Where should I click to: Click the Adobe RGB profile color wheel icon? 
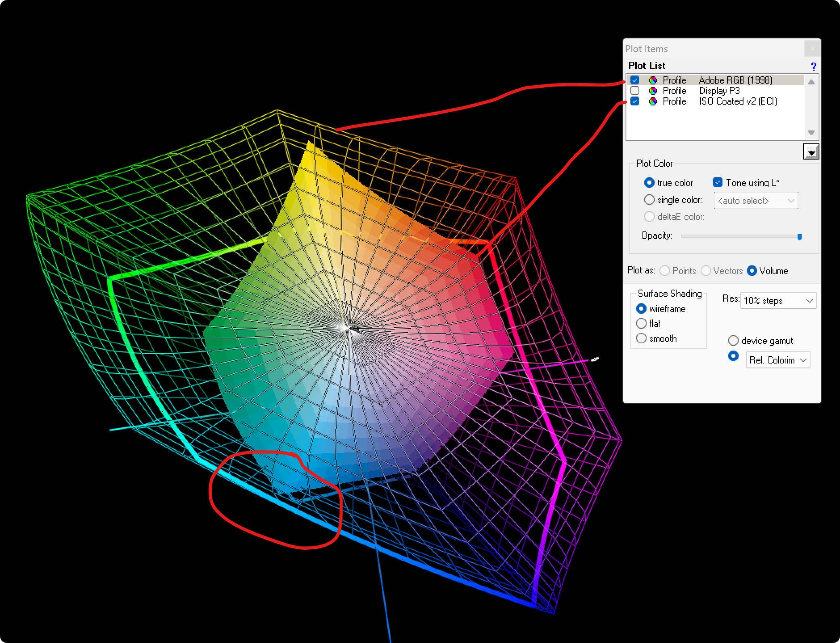[x=653, y=80]
